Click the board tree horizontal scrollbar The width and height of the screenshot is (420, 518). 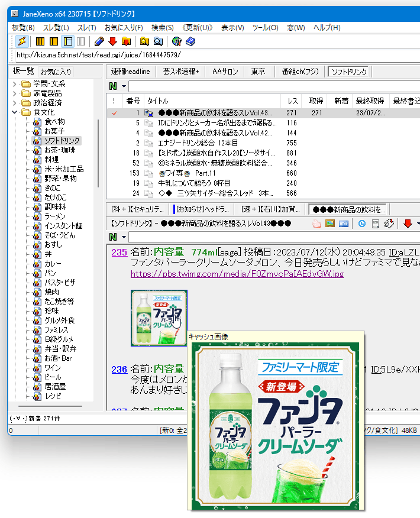tap(50, 406)
